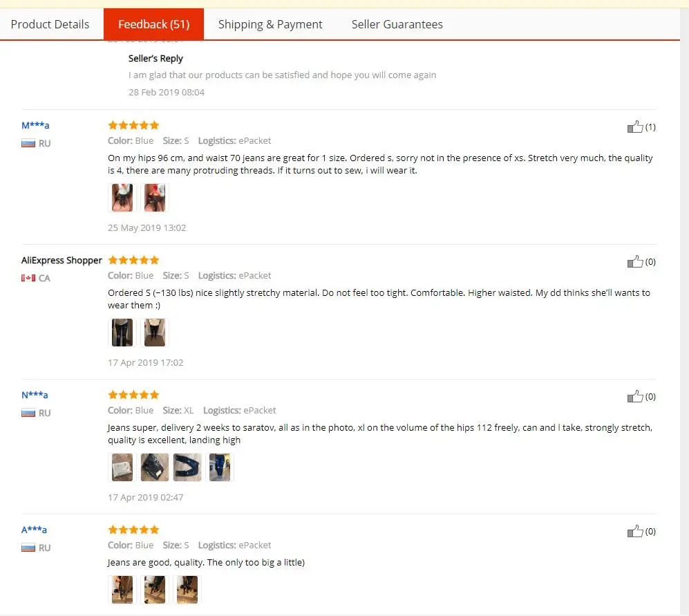Open reviewer A***a's profile link
The height and width of the screenshot is (616, 689).
(34, 530)
